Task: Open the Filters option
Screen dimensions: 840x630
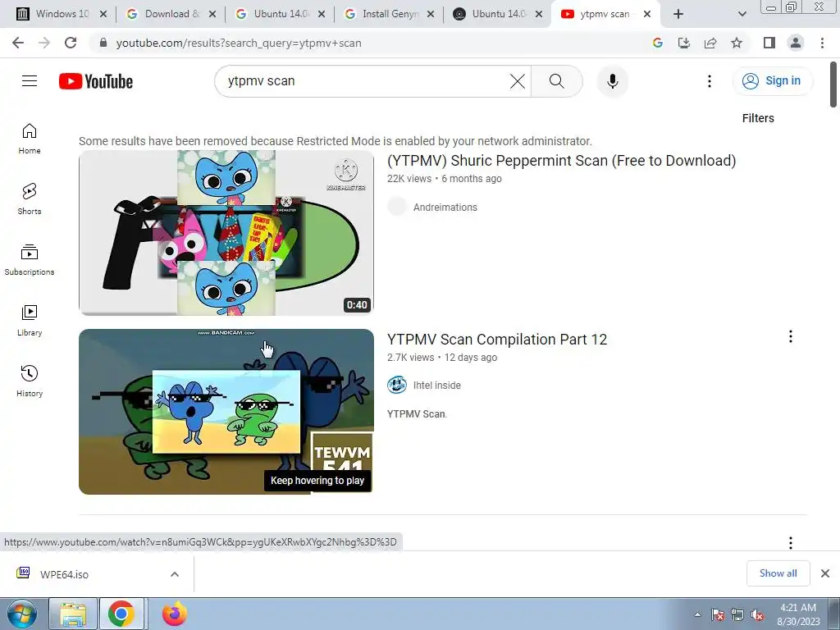Action: point(758,118)
